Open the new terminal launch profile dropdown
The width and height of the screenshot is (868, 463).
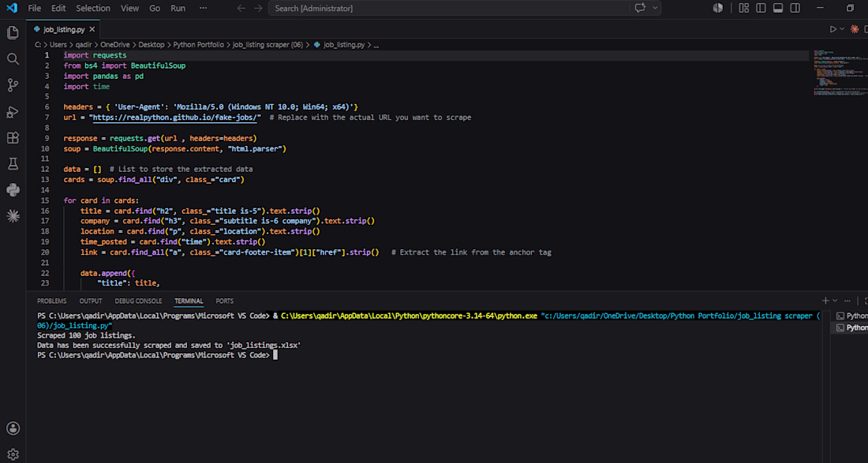(x=835, y=301)
